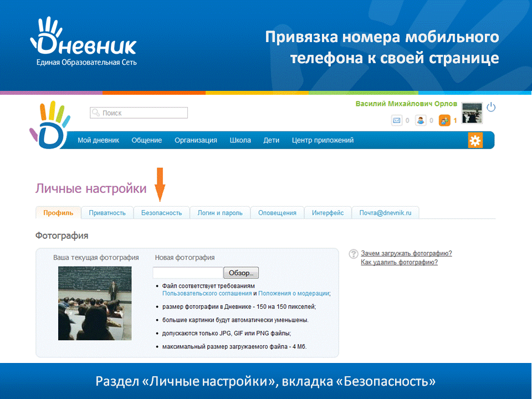The image size is (532, 399).
Task: Click the question mark help icon
Action: coord(354,254)
